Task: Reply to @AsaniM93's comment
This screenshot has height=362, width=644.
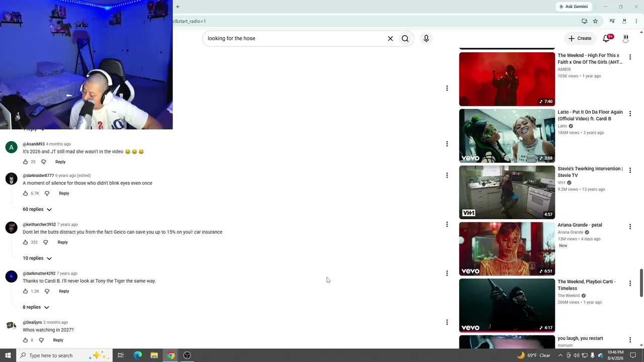Action: tap(60, 162)
